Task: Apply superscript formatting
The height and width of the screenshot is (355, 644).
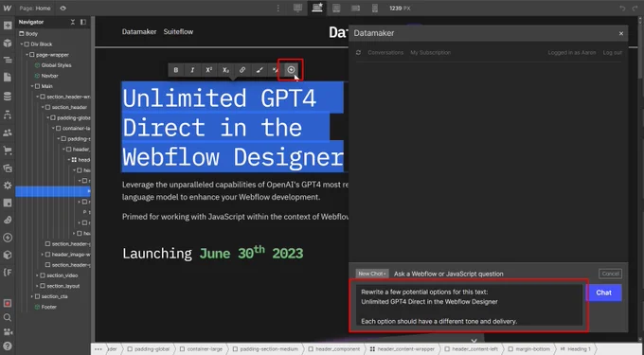Action: tap(208, 70)
